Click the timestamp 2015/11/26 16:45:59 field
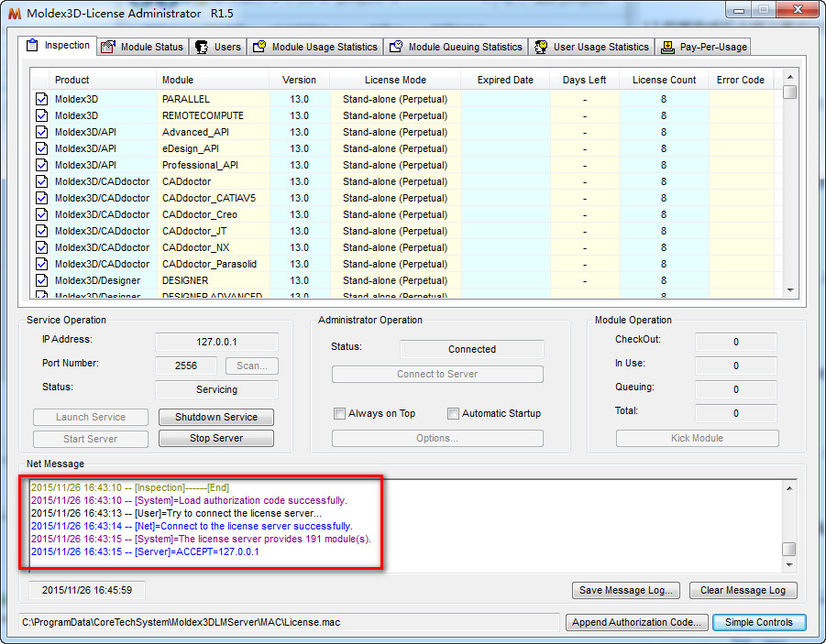826x644 pixels. (x=87, y=590)
